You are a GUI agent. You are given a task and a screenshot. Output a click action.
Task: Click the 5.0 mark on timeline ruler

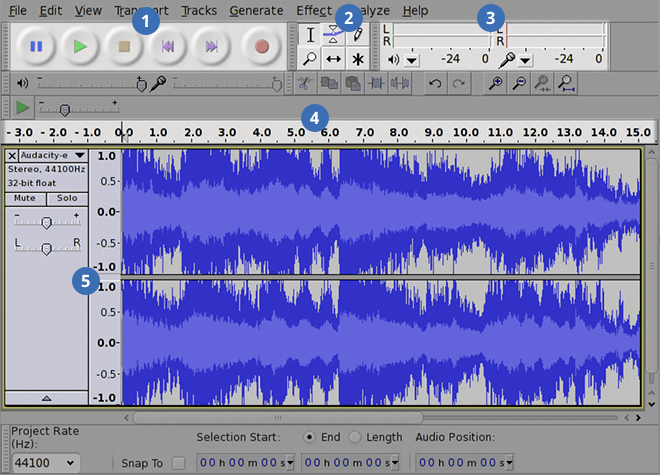pyautogui.click(x=296, y=133)
